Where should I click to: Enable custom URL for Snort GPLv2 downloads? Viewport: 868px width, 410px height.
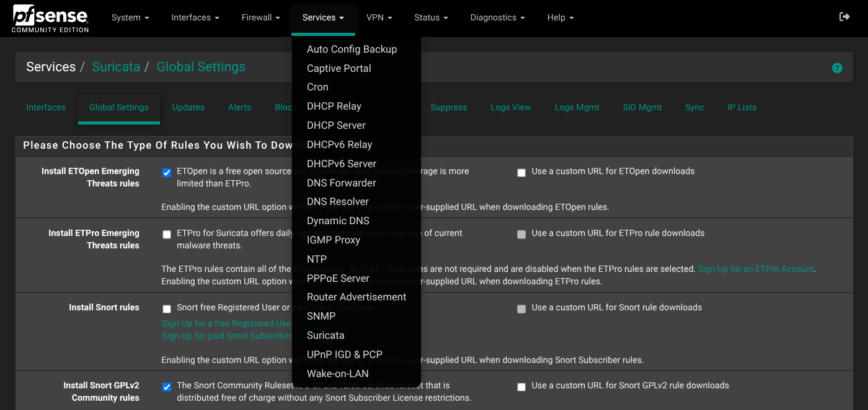521,387
